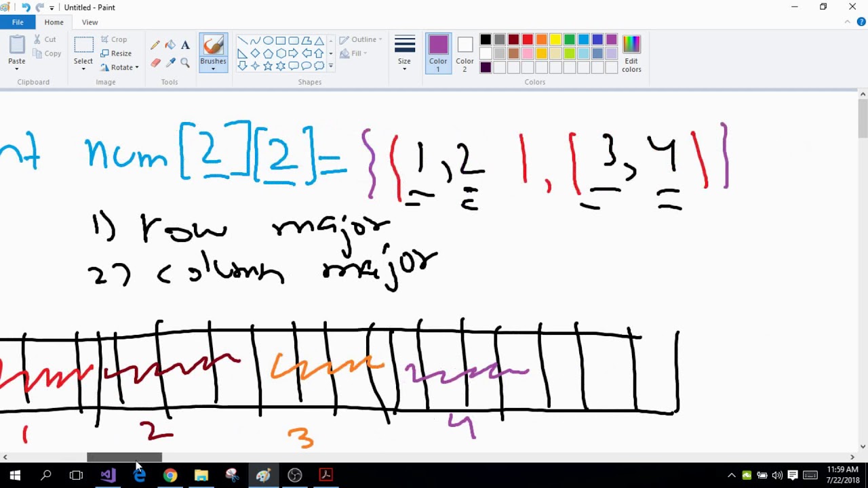
Task: Open Visual Studio from the taskbar
Action: [108, 475]
